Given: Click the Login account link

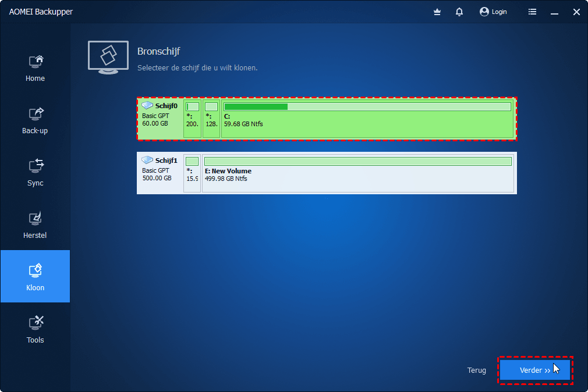Looking at the screenshot, I should tap(493, 12).
